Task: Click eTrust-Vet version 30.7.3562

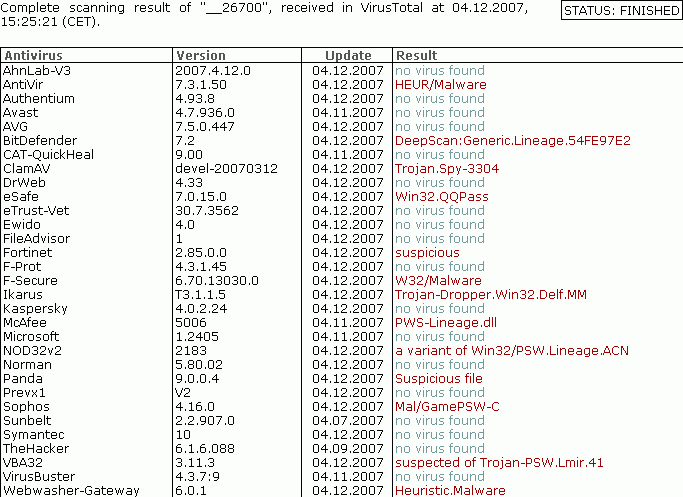Action: 207,210
